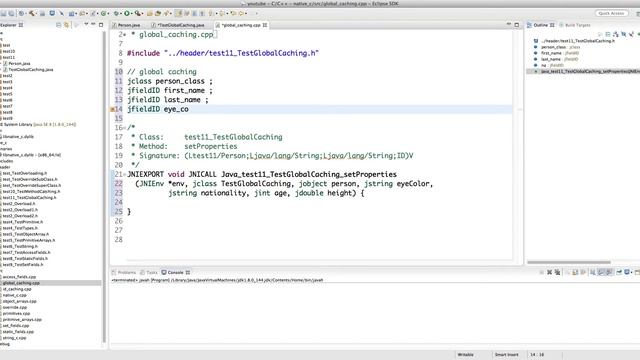The image size is (640, 360).
Task: Expand folded comment at line 2
Action: pyautogui.click(x=124, y=35)
